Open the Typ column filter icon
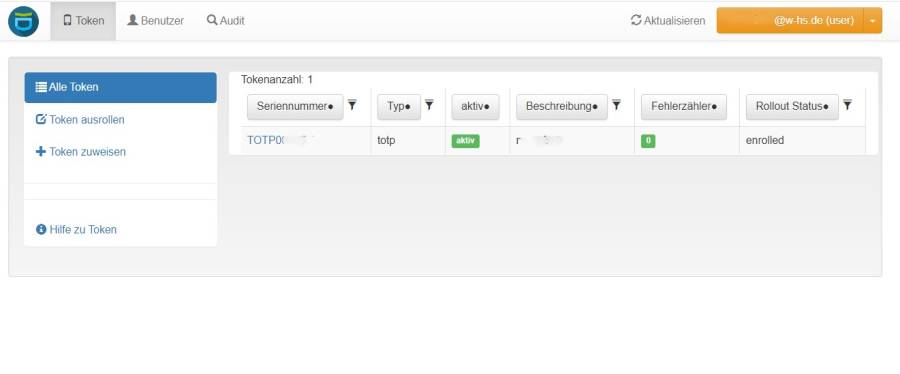This screenshot has width=900, height=374. coord(429,104)
